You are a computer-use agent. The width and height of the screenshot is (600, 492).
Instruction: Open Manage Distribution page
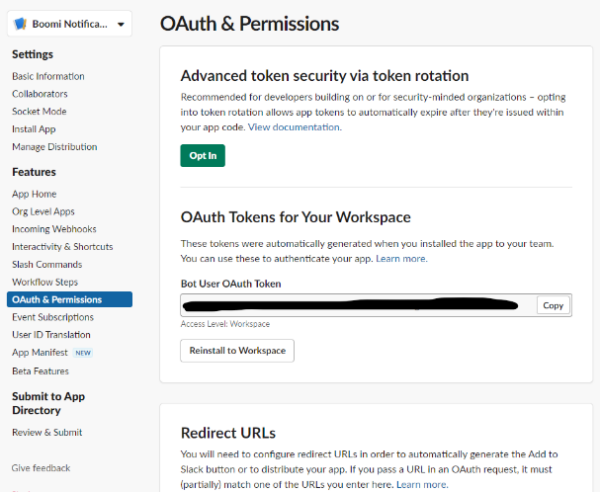click(54, 147)
